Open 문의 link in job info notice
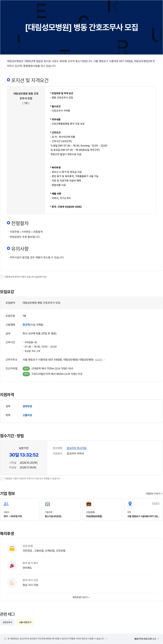This screenshot has width=163, height=644. tap(37, 277)
